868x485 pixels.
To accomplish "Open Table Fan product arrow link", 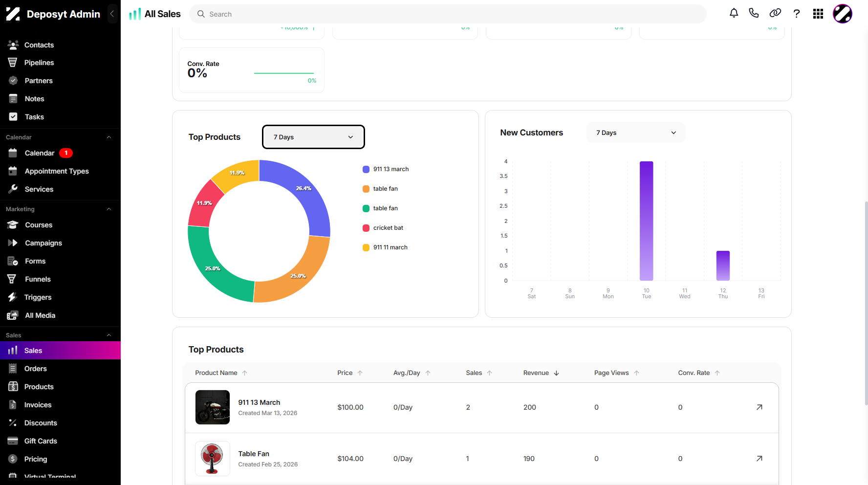I will 759,459.
